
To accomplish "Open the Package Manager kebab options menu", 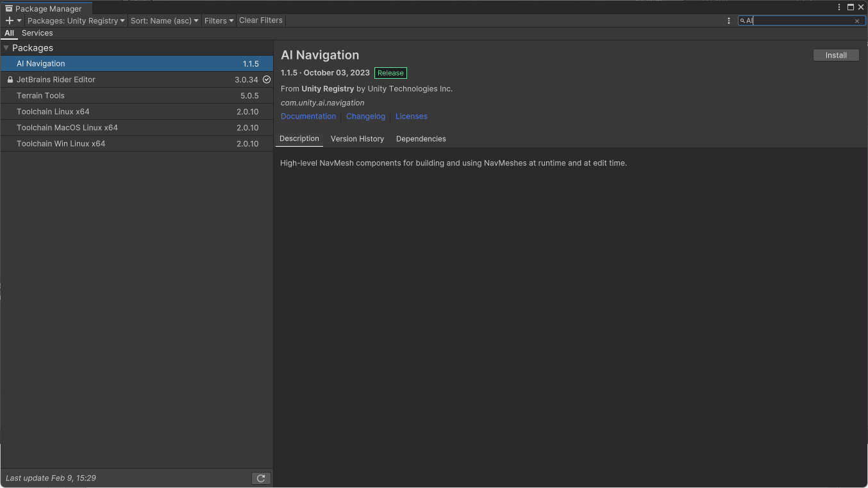I will click(x=839, y=7).
